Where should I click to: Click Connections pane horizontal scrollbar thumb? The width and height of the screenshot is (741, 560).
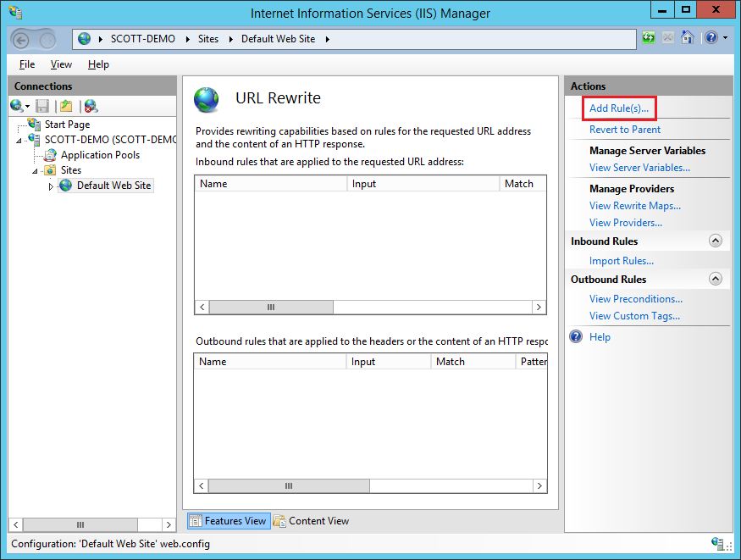click(80, 524)
